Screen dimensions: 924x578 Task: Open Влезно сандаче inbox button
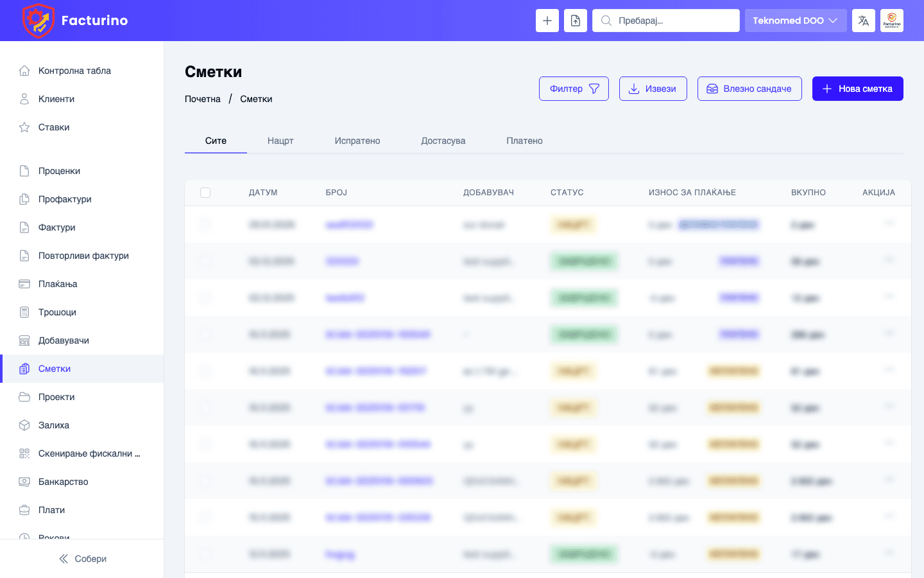pyautogui.click(x=749, y=89)
